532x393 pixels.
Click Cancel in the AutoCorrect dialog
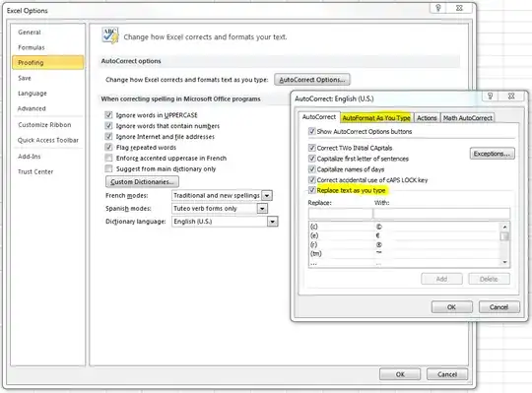click(x=499, y=307)
